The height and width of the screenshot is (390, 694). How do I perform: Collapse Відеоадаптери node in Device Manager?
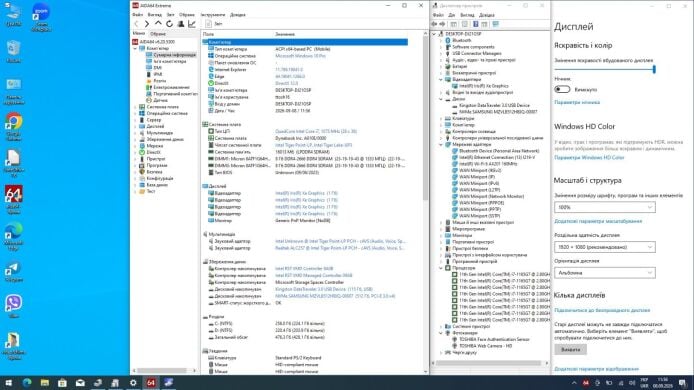pyautogui.click(x=441, y=80)
